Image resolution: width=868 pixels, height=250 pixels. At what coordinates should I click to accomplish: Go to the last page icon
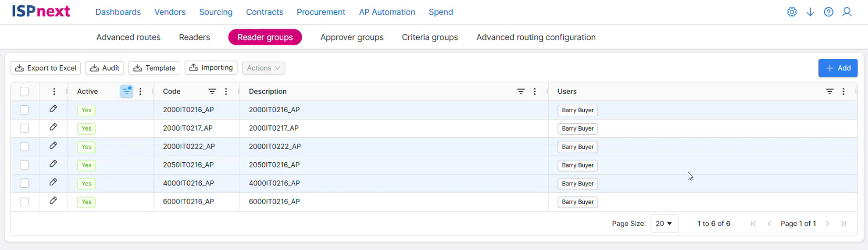click(x=844, y=224)
